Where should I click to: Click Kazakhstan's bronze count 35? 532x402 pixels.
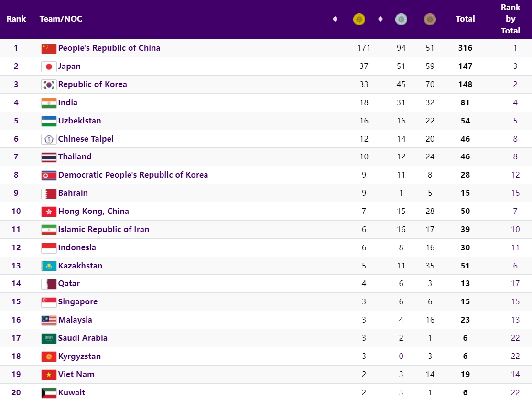tap(430, 266)
